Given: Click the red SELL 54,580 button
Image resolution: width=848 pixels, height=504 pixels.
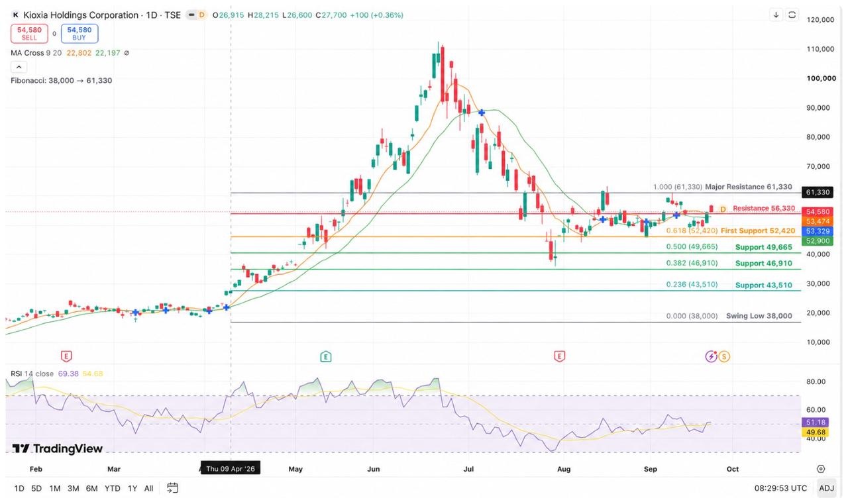Looking at the screenshot, I should coord(29,34).
